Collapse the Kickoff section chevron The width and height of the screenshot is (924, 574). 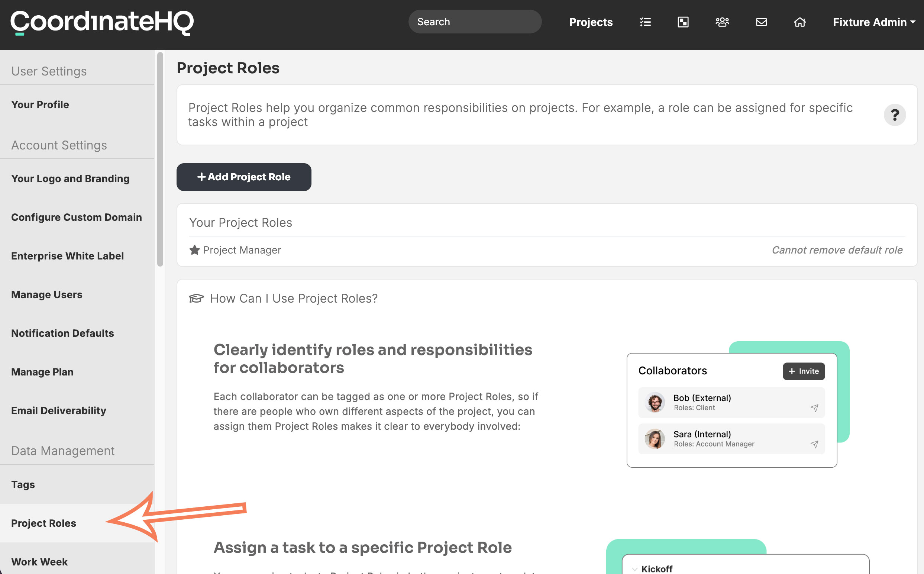point(634,569)
